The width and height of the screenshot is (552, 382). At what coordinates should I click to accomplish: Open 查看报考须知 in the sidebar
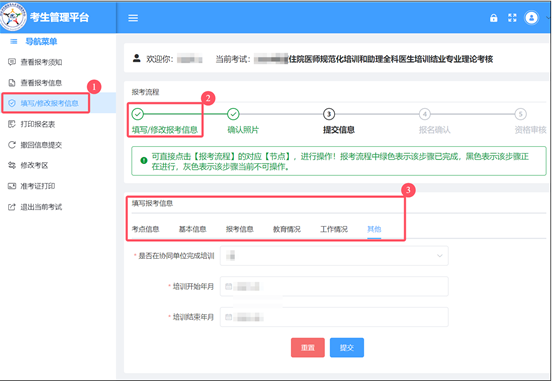(35, 62)
